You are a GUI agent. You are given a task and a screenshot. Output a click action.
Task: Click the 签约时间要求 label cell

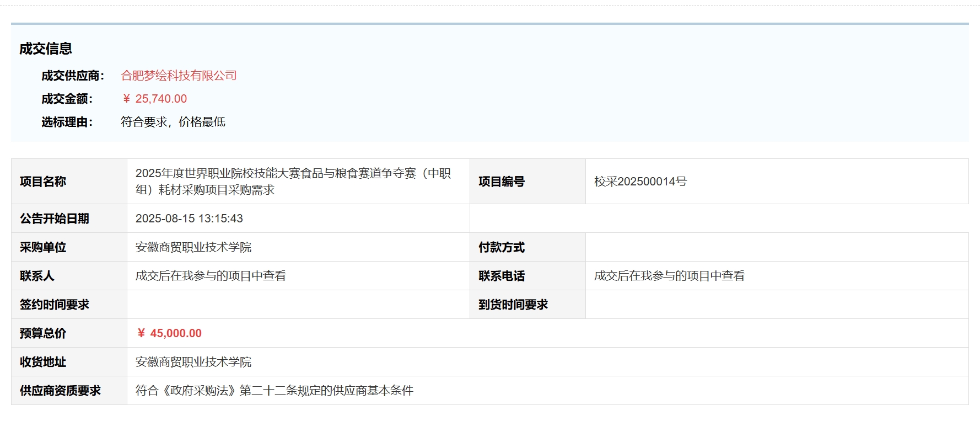click(x=55, y=305)
